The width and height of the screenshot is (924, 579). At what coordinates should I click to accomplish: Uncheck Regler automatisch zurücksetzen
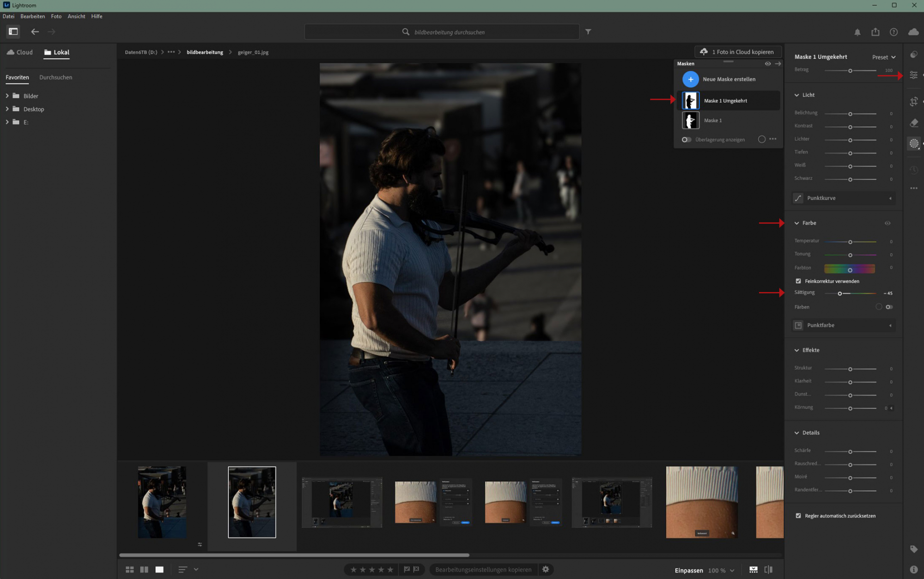pyautogui.click(x=798, y=516)
